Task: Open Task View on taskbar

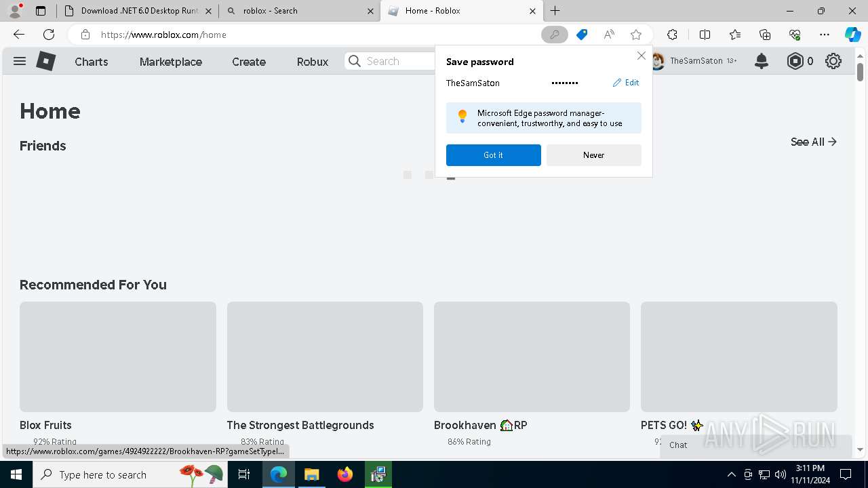Action: [x=245, y=474]
